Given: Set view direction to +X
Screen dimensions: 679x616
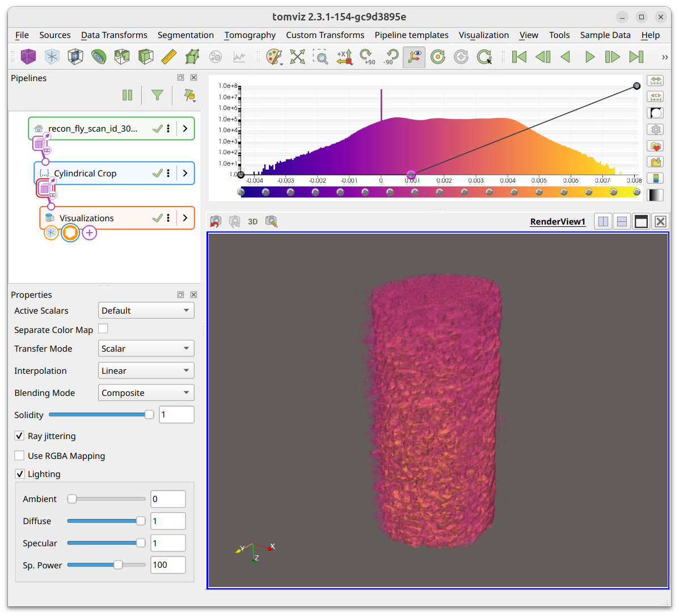Looking at the screenshot, I should 345,57.
